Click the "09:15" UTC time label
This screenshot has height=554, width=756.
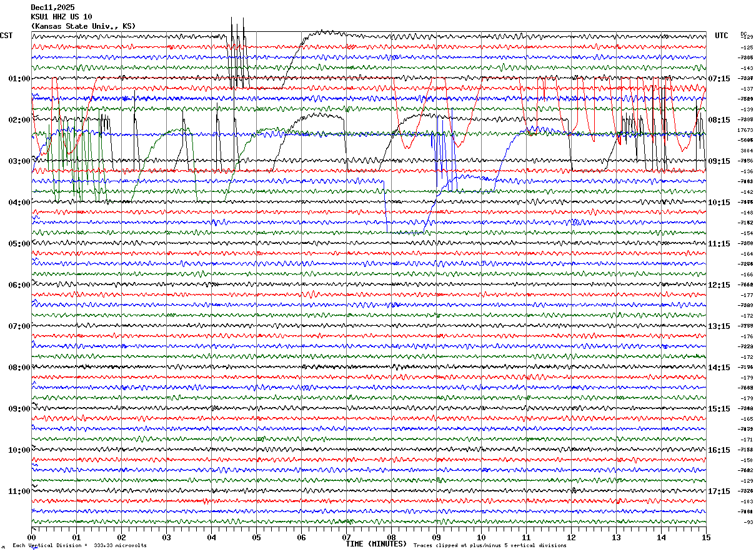pos(719,161)
